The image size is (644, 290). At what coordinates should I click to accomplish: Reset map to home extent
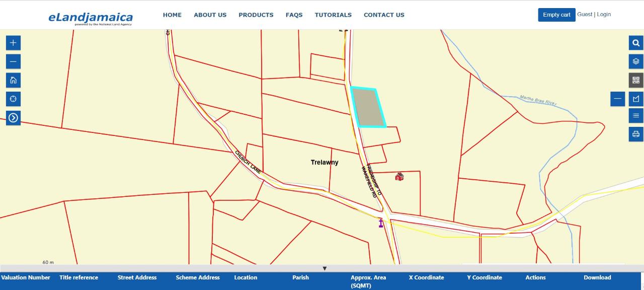(13, 80)
